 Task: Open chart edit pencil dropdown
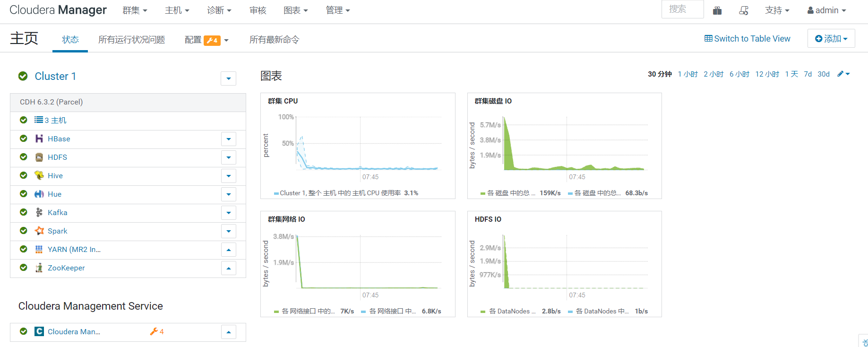(843, 74)
